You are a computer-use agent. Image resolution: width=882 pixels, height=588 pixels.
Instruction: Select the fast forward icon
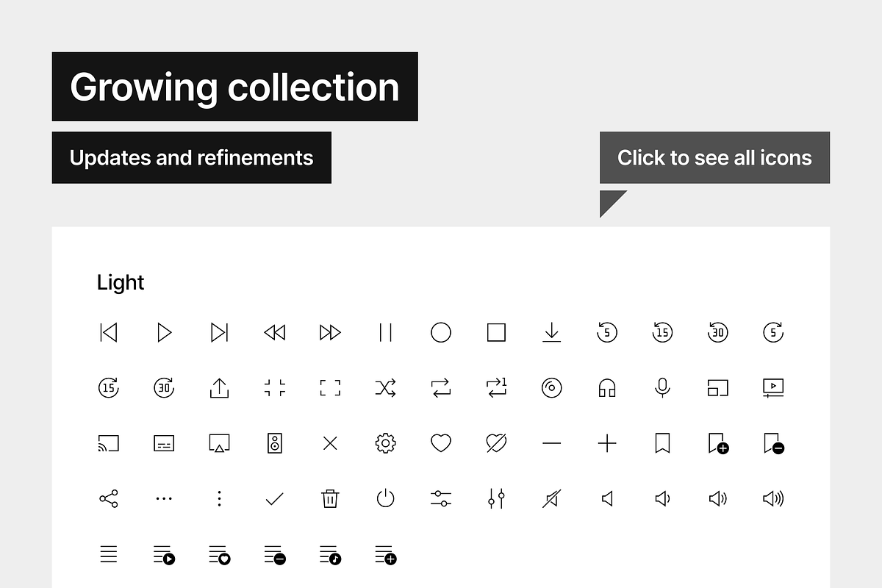[x=330, y=332]
